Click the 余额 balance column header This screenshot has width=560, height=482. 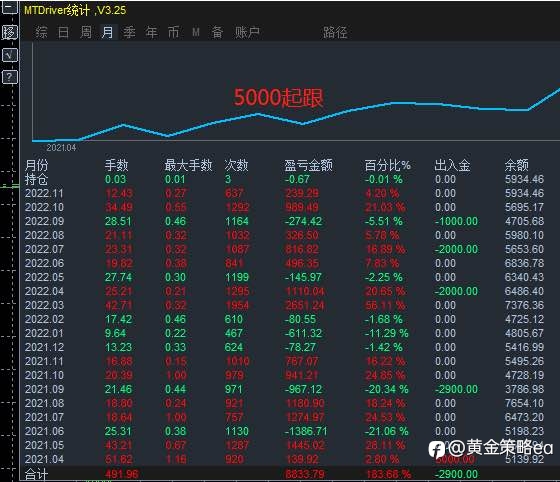pyautogui.click(x=516, y=165)
